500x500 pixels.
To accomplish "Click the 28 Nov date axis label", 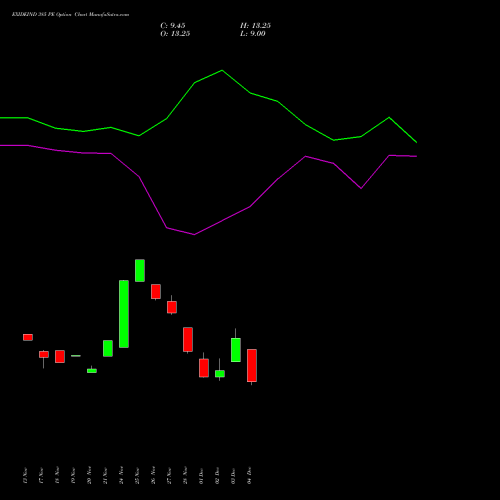I will [x=185, y=476].
